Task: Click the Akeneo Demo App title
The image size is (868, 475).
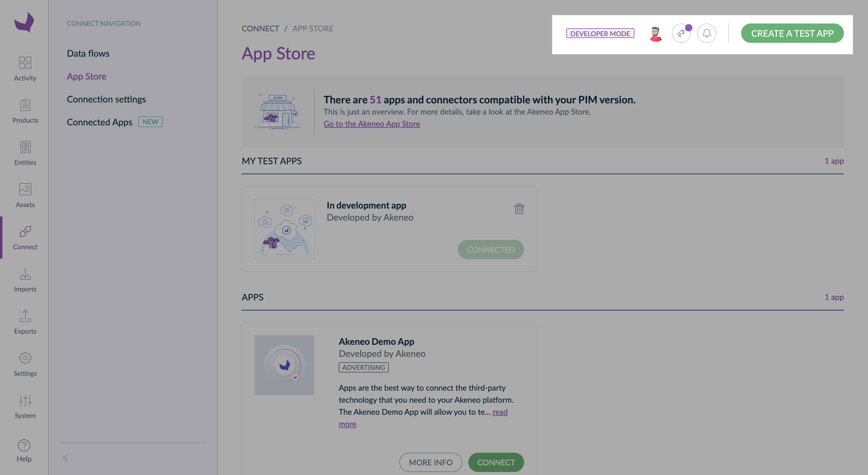Action: pyautogui.click(x=376, y=341)
